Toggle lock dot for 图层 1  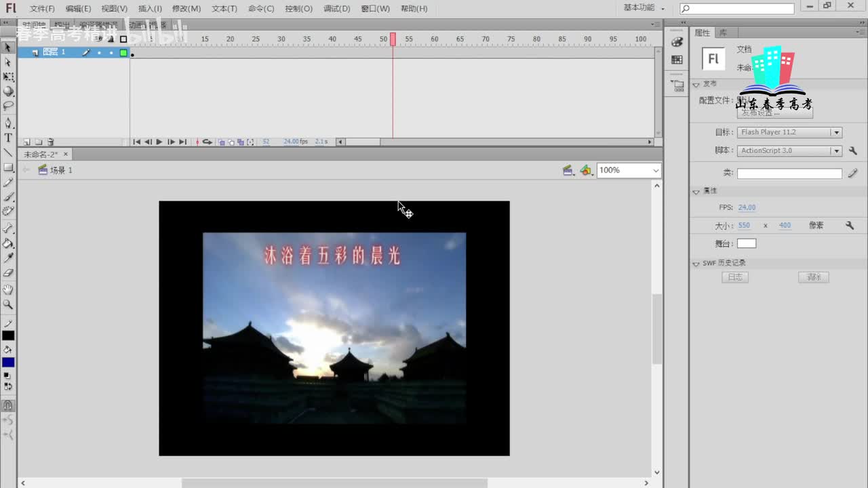click(x=111, y=52)
